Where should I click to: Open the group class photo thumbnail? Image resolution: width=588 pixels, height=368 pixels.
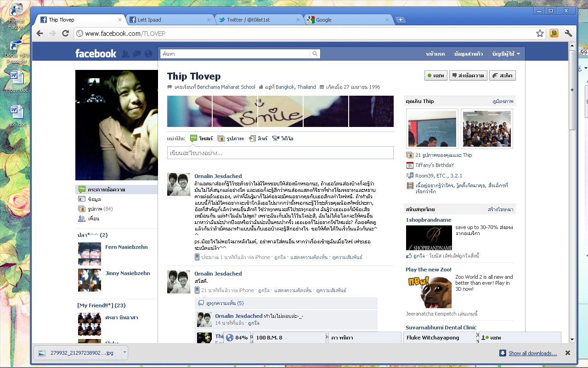click(x=487, y=128)
